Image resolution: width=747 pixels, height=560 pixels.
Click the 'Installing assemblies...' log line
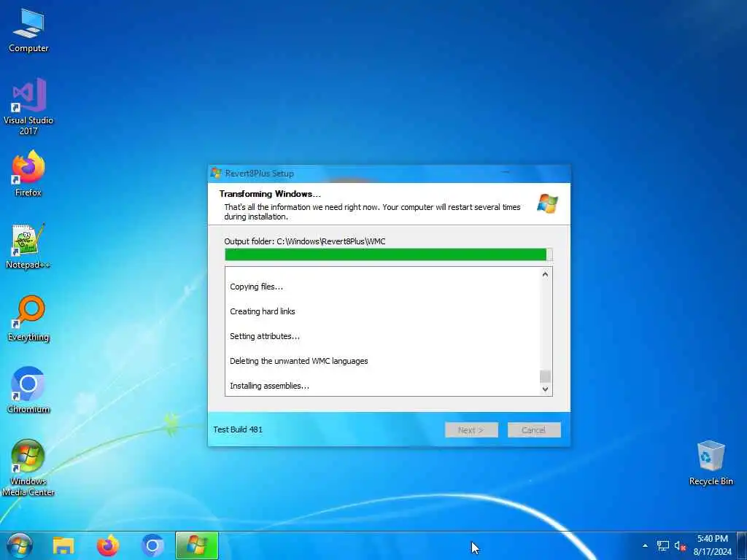click(270, 386)
